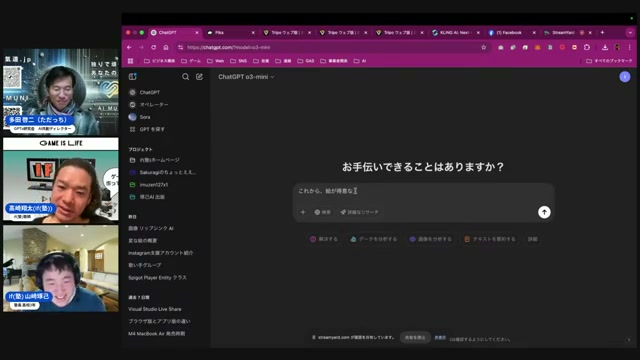Click the plus attach button in prompt box

tap(303, 212)
